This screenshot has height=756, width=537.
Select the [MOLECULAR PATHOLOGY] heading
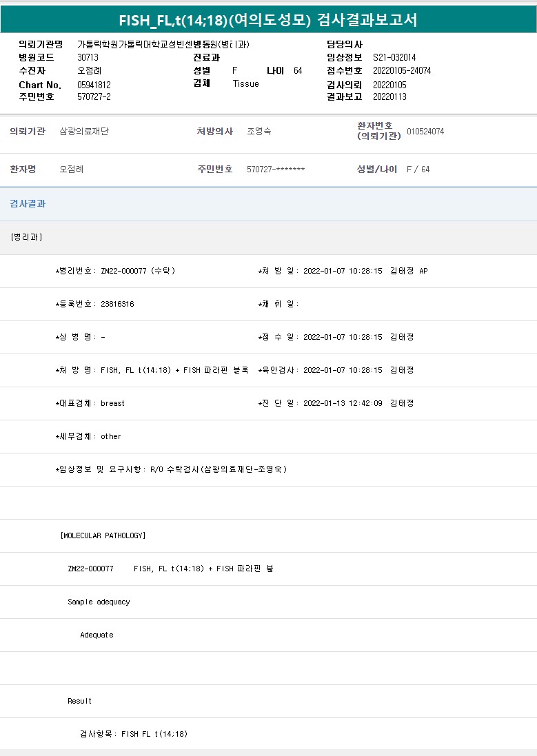click(x=103, y=535)
